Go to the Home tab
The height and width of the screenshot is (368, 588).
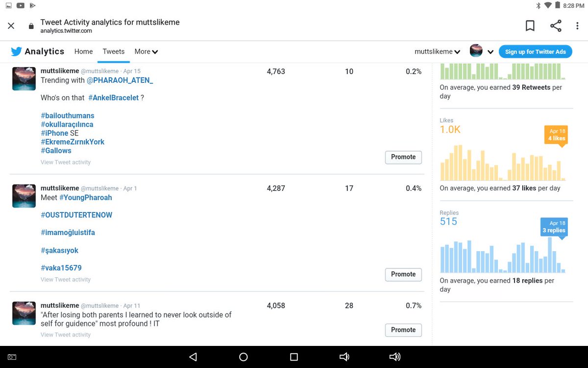click(x=83, y=52)
